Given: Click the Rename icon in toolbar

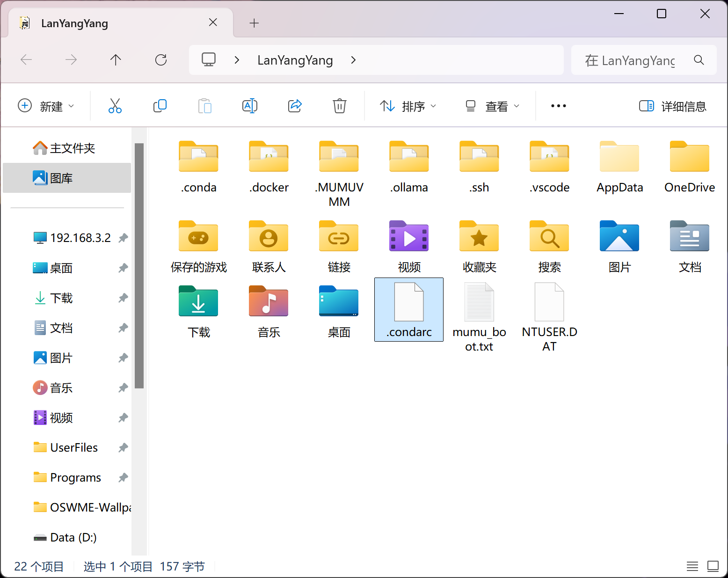Looking at the screenshot, I should click(250, 106).
